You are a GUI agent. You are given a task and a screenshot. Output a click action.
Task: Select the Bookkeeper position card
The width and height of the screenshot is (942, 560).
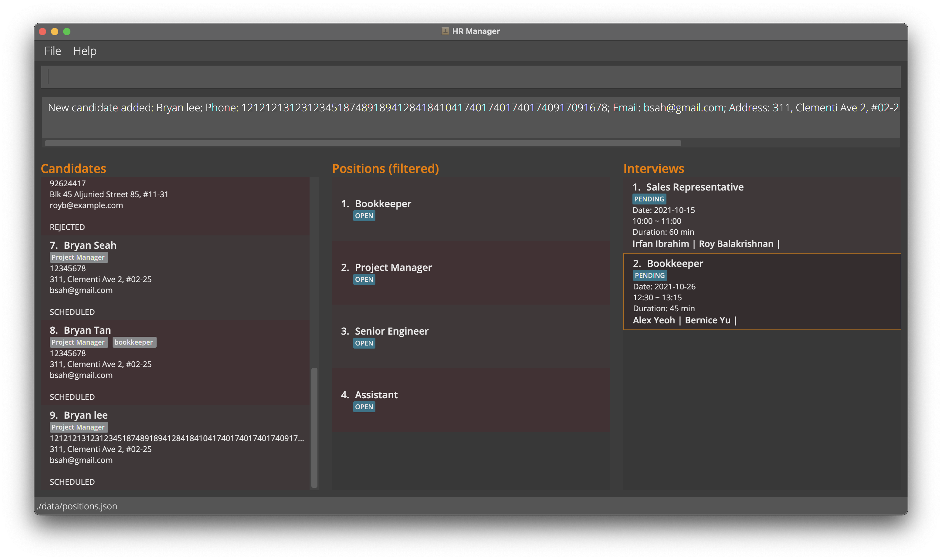coord(470,209)
